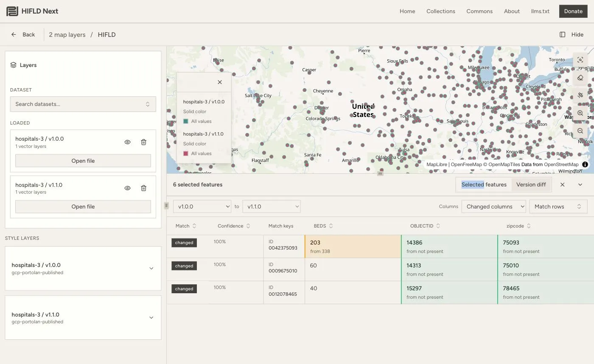594x364 pixels.
Task: Click the sidebar panel icon beside Hide
Action: click(562, 35)
